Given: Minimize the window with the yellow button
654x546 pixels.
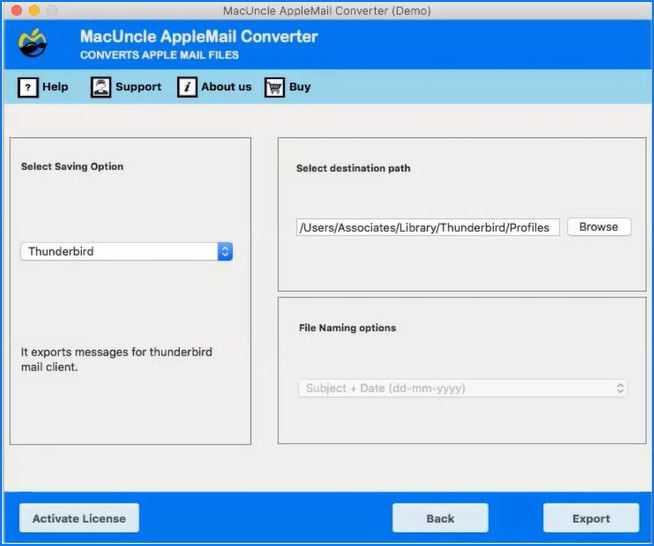Looking at the screenshot, I should coord(34,10).
